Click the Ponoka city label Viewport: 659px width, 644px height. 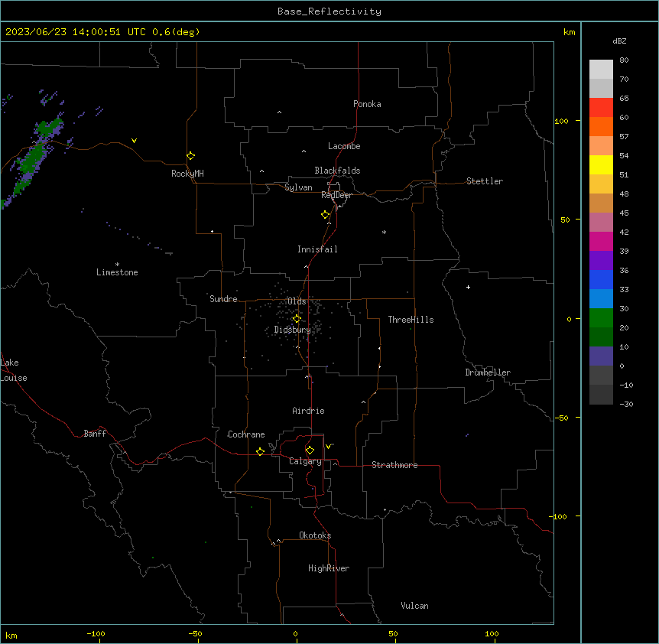click(x=367, y=104)
